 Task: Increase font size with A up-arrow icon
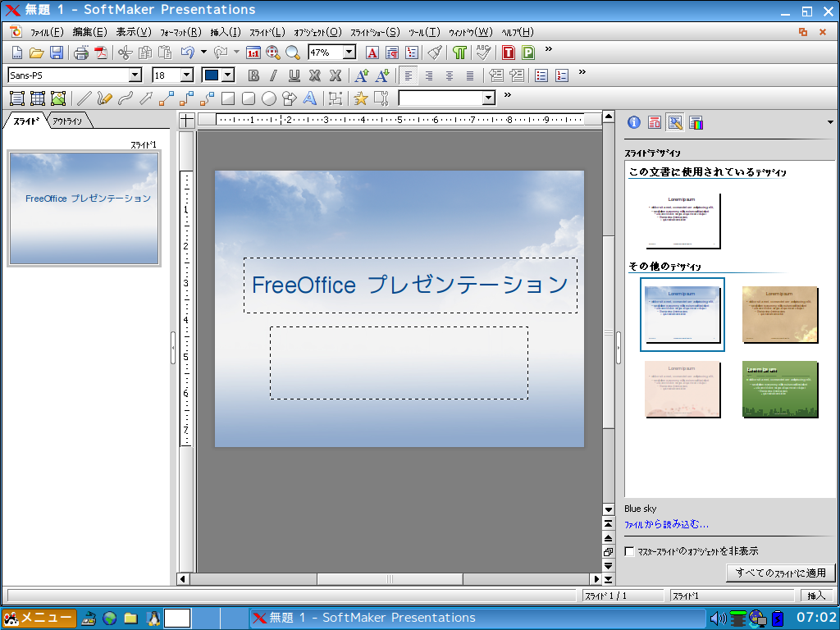coord(362,75)
